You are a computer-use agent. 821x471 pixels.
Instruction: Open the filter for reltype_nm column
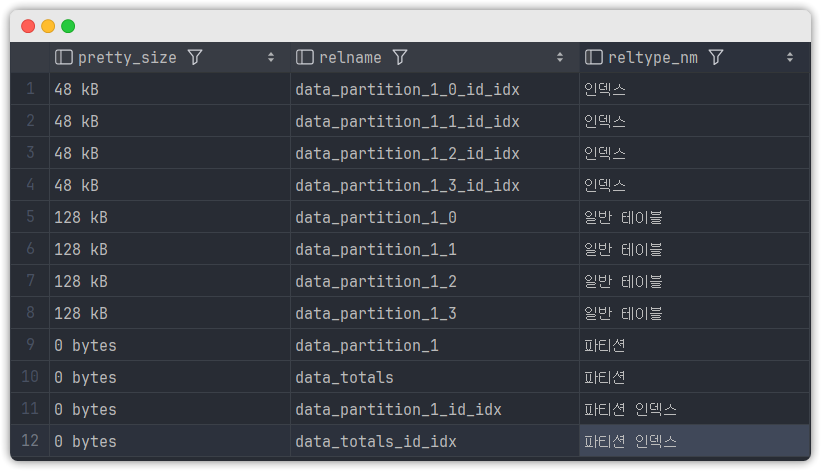click(x=716, y=57)
